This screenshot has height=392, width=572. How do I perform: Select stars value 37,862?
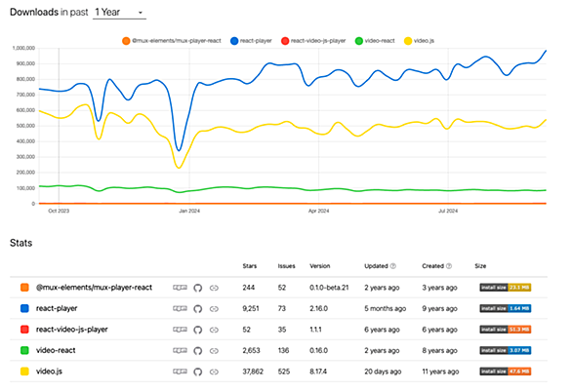253,372
